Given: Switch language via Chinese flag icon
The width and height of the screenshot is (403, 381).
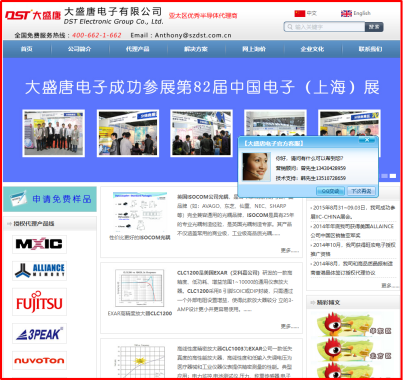Looking at the screenshot, I should point(300,13).
